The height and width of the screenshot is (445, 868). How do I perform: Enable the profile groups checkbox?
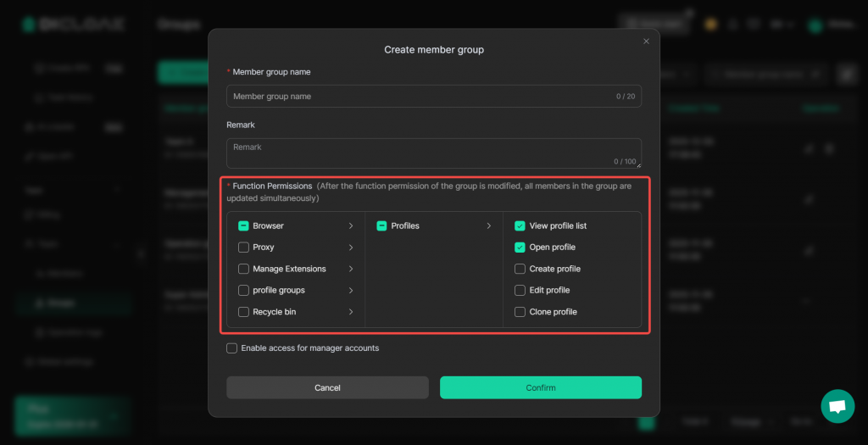244,290
